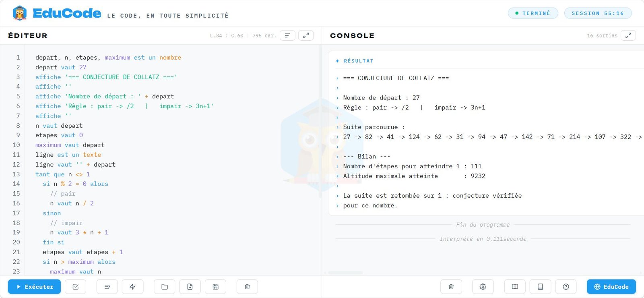Place cursor on line 2 'depart vaut 27'
644x298 pixels.
click(x=61, y=67)
